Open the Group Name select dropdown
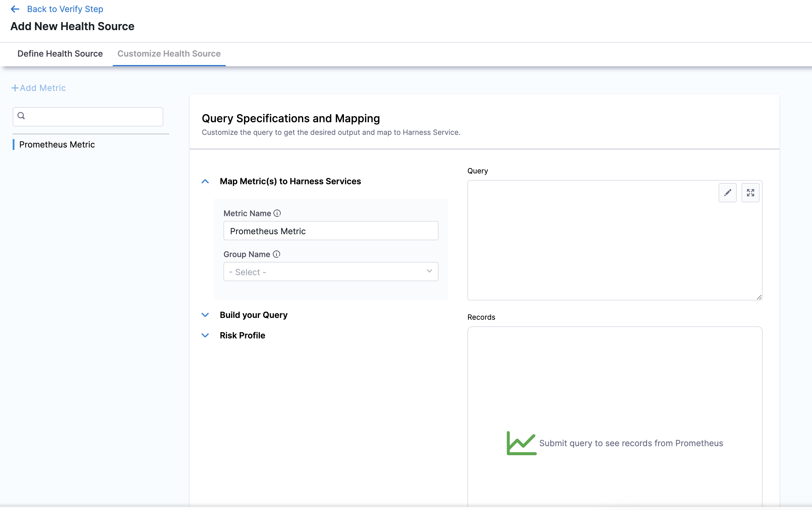 (330, 272)
